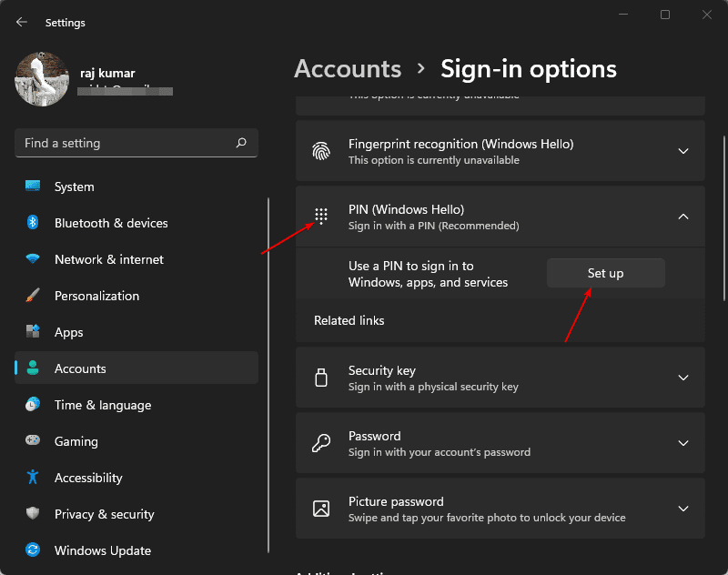Image resolution: width=728 pixels, height=575 pixels.
Task: Open System settings via its icon
Action: [x=33, y=187]
